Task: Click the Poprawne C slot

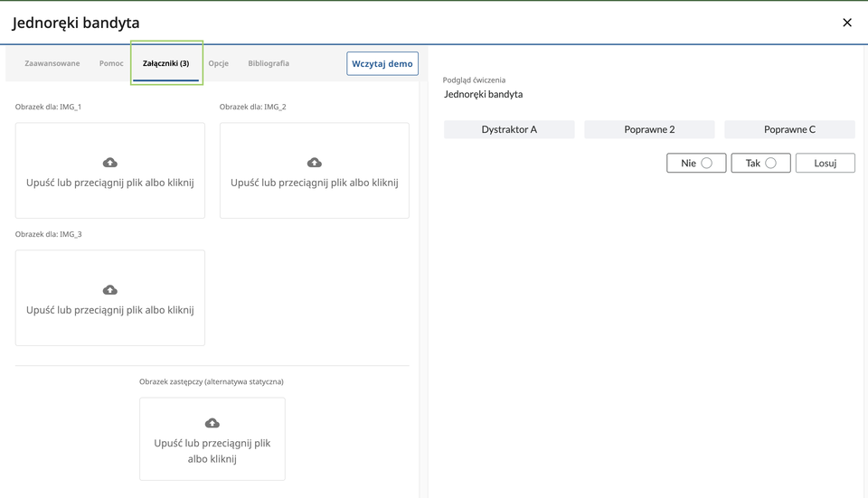Action: [789, 129]
